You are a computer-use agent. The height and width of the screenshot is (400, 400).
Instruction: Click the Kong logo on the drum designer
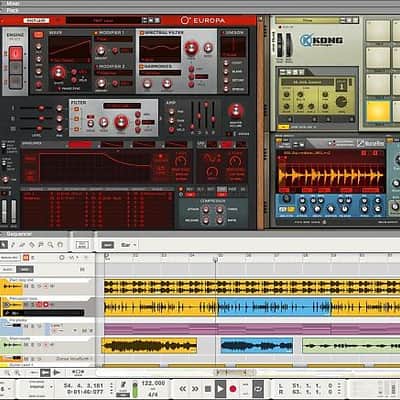(x=321, y=40)
